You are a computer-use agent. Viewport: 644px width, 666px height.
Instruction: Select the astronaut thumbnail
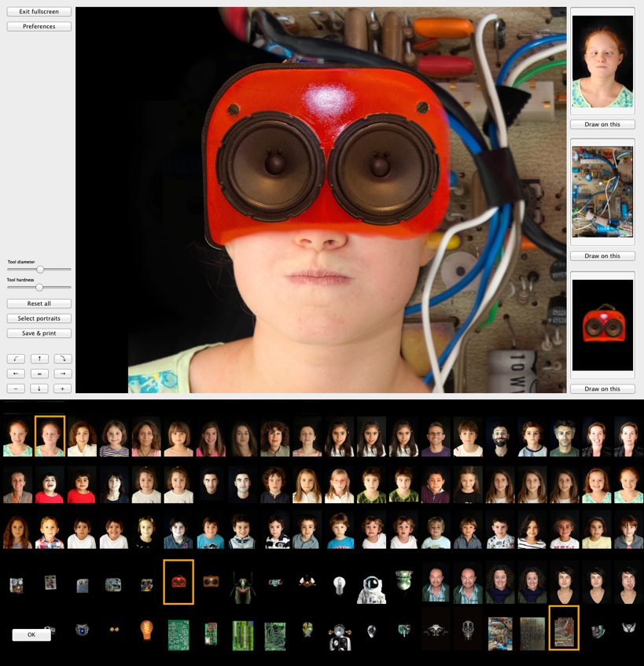click(371, 586)
